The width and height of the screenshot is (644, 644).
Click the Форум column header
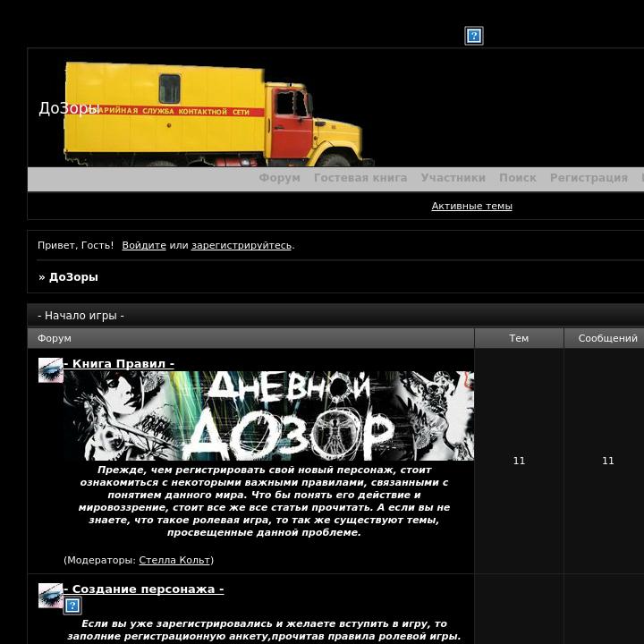click(55, 338)
